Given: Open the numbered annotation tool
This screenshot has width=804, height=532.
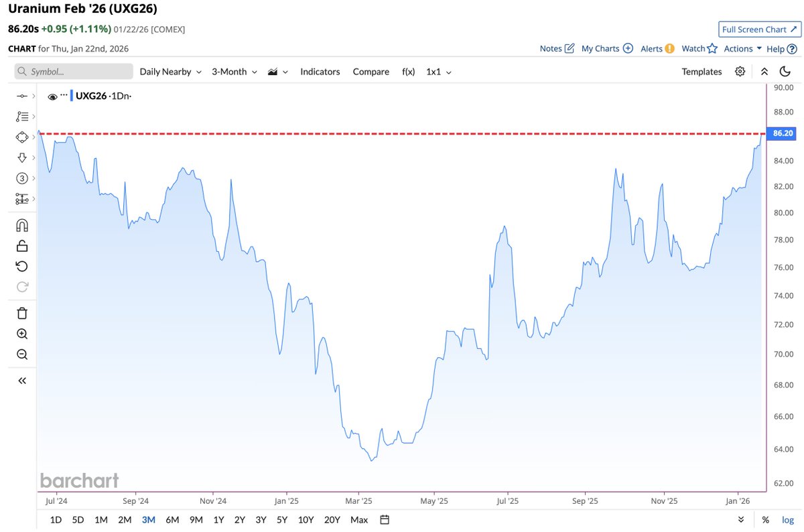Looking at the screenshot, I should tap(21, 178).
